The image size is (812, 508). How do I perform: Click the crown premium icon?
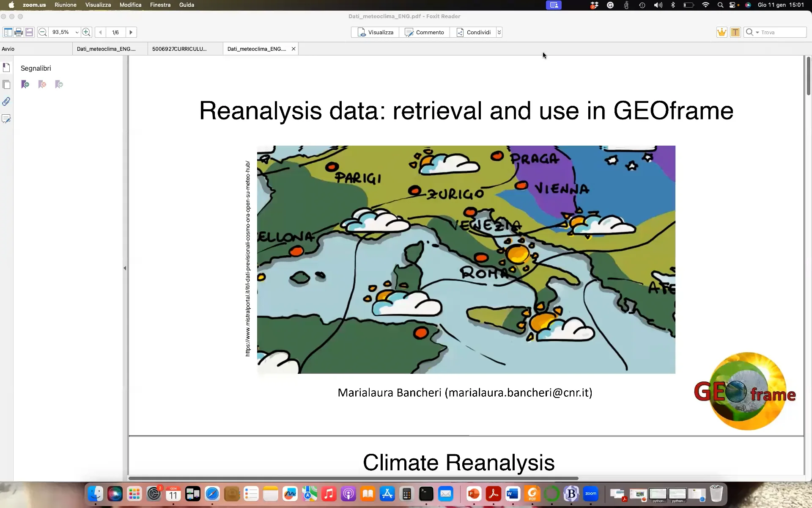721,32
